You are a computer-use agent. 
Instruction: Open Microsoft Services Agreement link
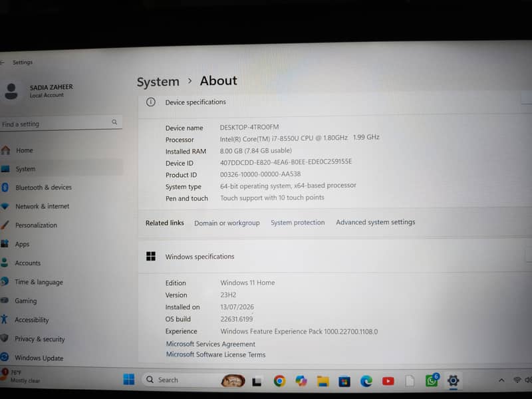210,344
